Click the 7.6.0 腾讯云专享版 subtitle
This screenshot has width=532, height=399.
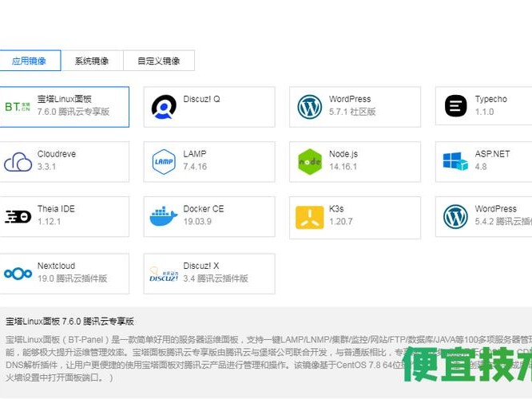tap(73, 112)
